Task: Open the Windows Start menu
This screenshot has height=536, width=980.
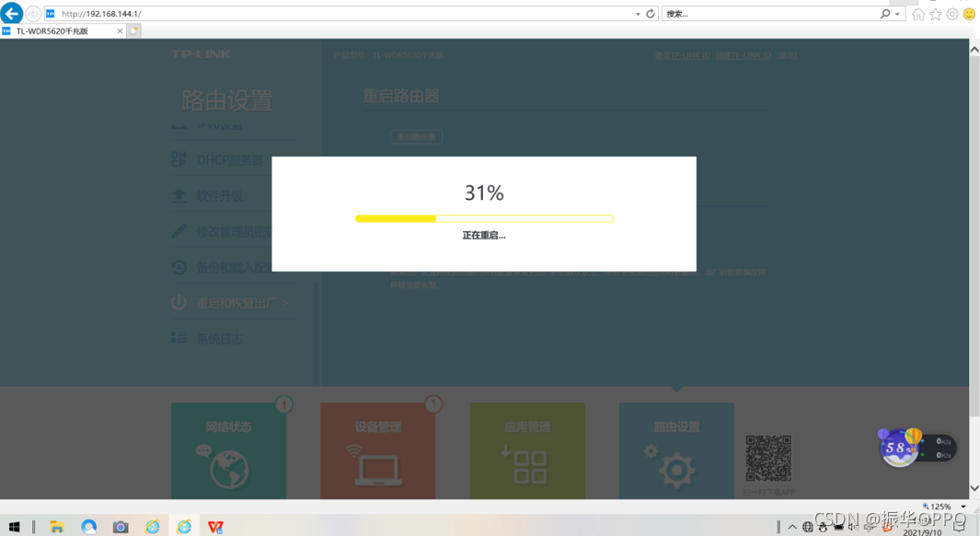Action: click(14, 527)
